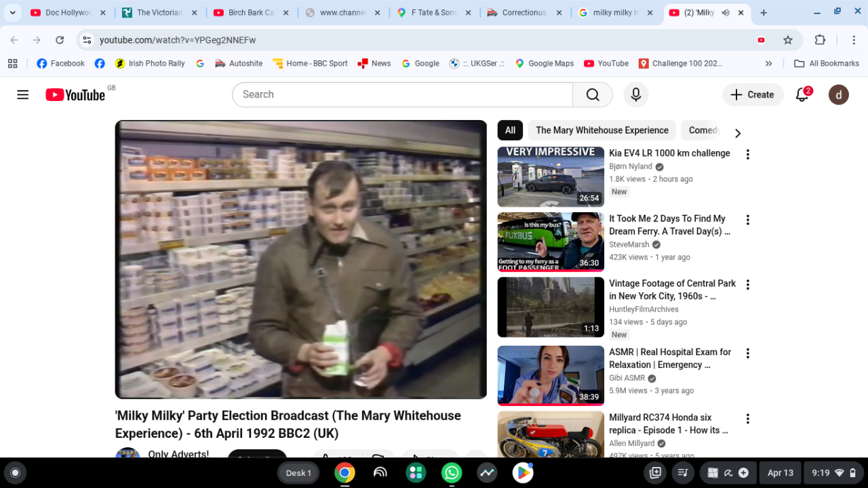
Task: Click the Create button
Action: (x=753, y=95)
